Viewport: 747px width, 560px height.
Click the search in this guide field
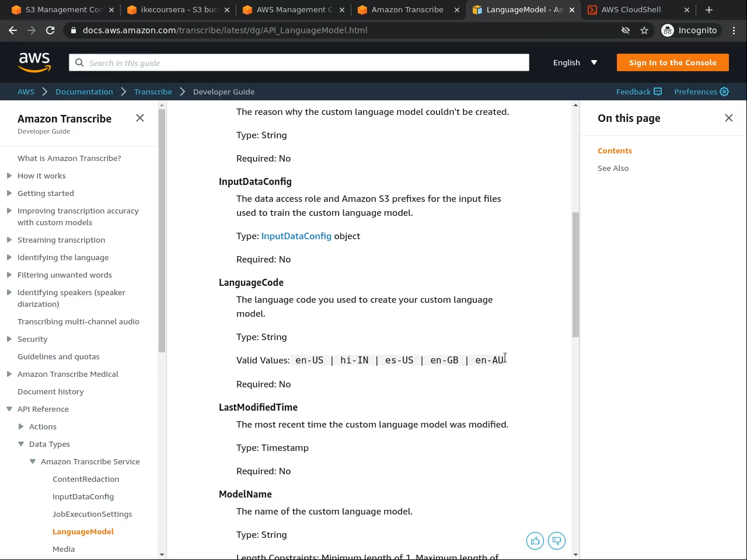click(x=299, y=62)
